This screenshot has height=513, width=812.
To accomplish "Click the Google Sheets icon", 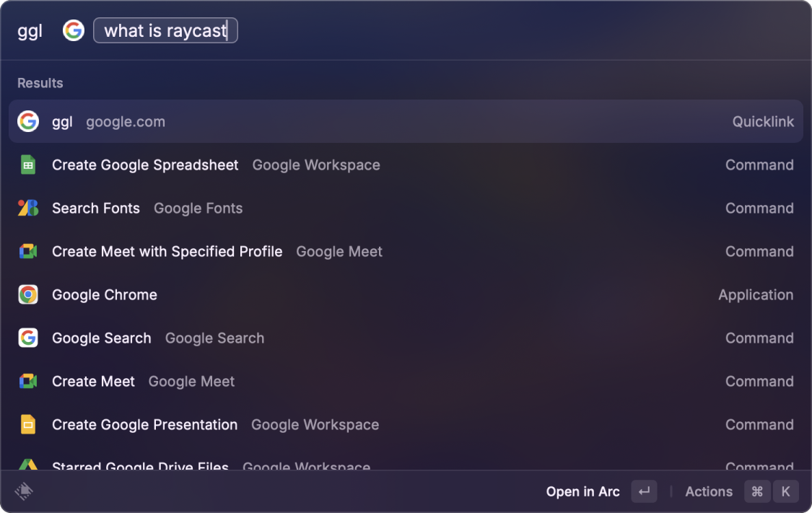I will click(28, 165).
